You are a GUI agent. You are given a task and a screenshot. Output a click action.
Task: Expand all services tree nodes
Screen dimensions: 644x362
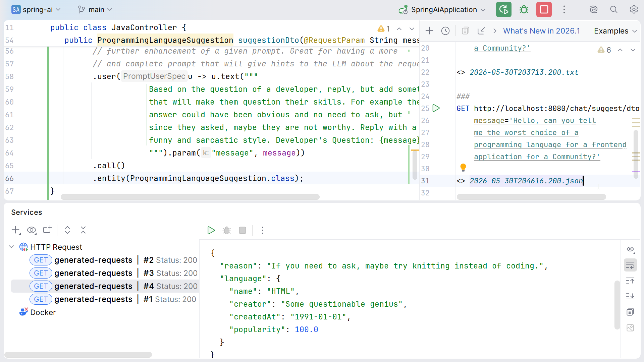67,230
